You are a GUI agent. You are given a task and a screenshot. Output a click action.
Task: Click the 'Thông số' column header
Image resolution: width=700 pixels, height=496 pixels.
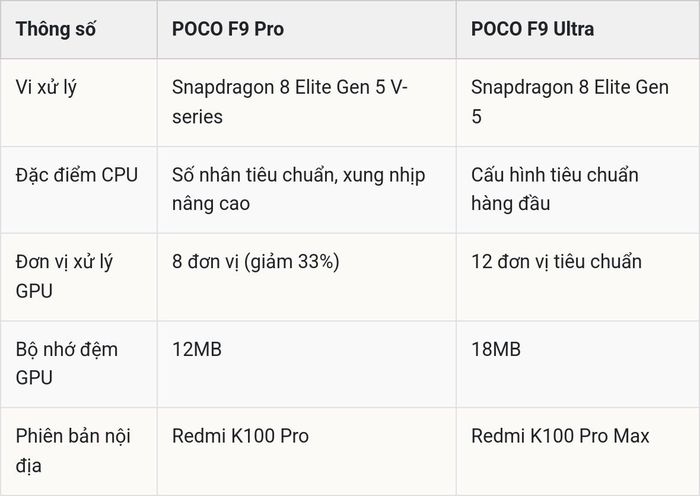pyautogui.click(x=56, y=29)
